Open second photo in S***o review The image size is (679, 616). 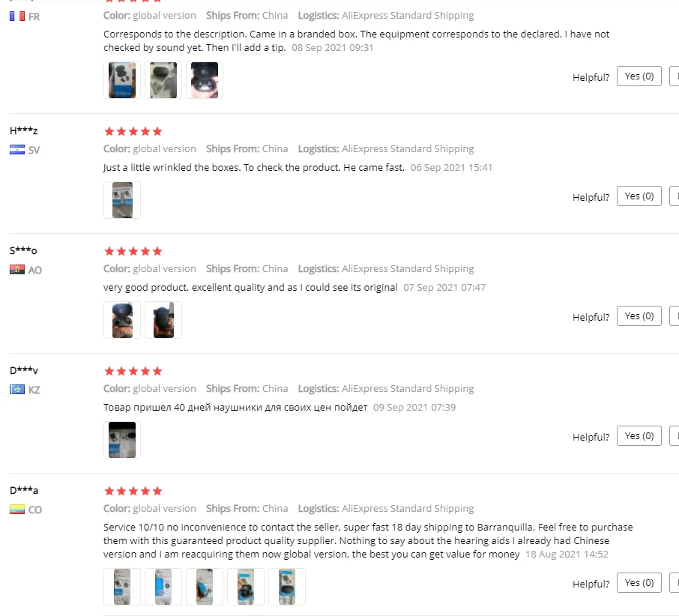[163, 320]
